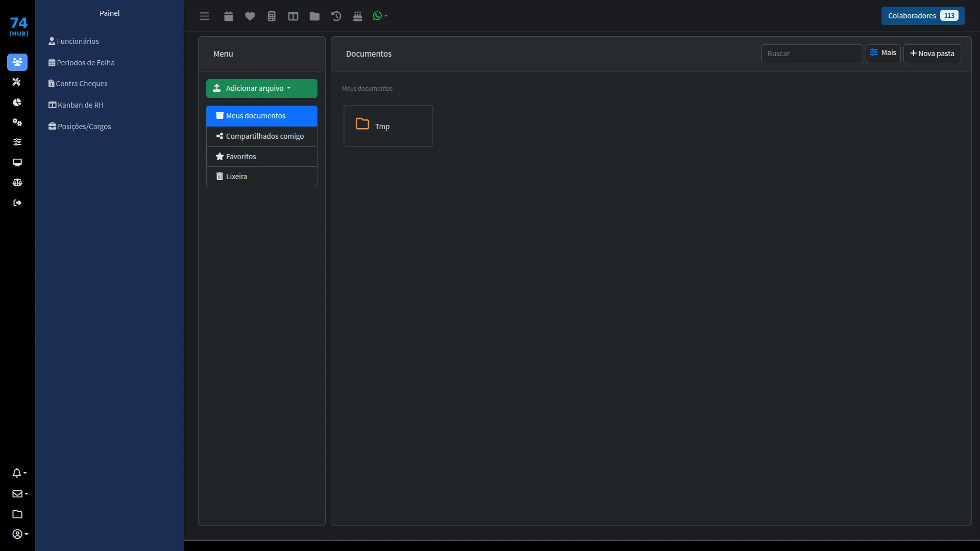
Task: Click the kanban columns icon in toolbar
Action: 293,16
